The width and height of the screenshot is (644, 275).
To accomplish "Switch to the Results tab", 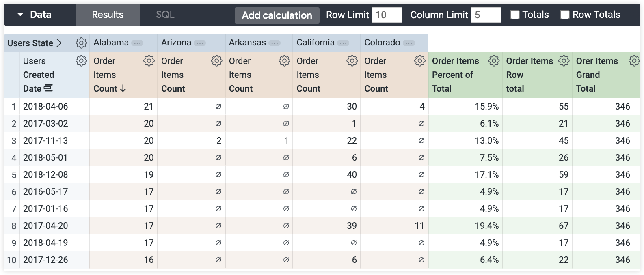I will point(108,15).
